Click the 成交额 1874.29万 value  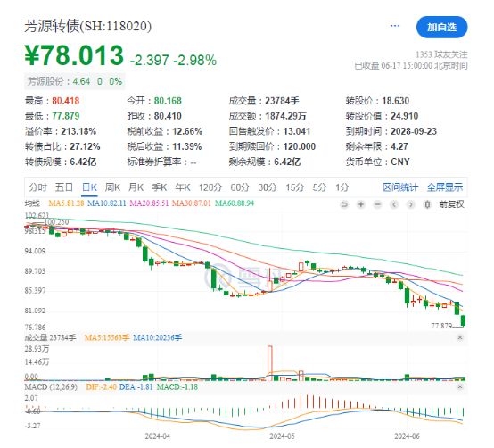pyautogui.click(x=285, y=116)
